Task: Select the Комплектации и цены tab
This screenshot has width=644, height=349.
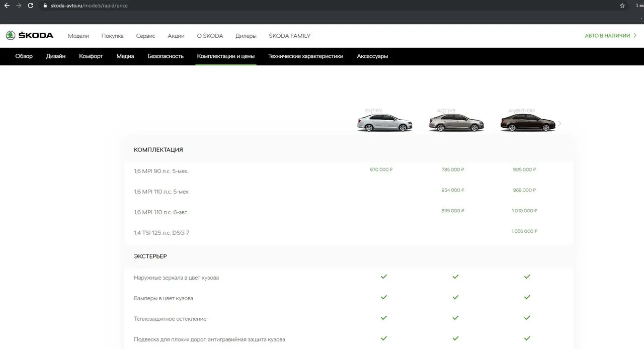Action: coord(226,56)
